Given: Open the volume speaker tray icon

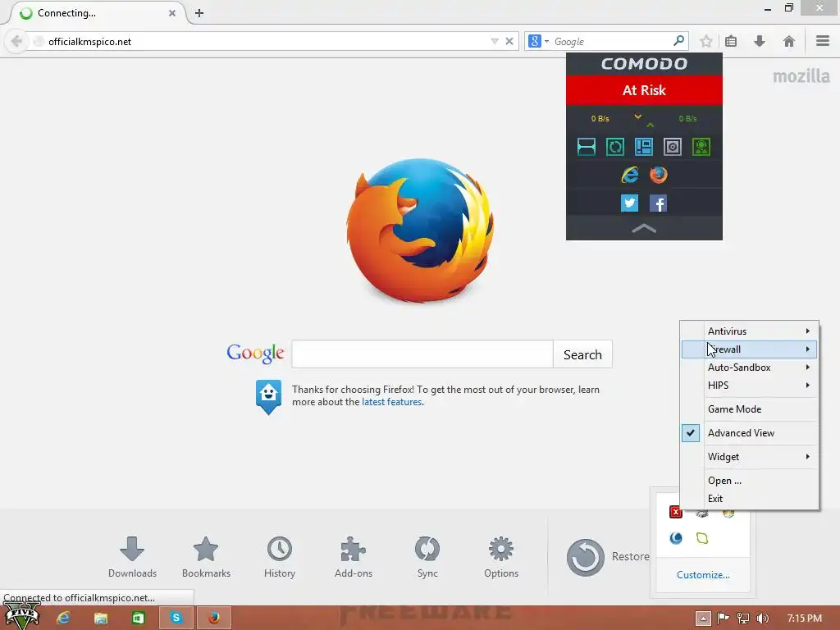Looking at the screenshot, I should [763, 619].
